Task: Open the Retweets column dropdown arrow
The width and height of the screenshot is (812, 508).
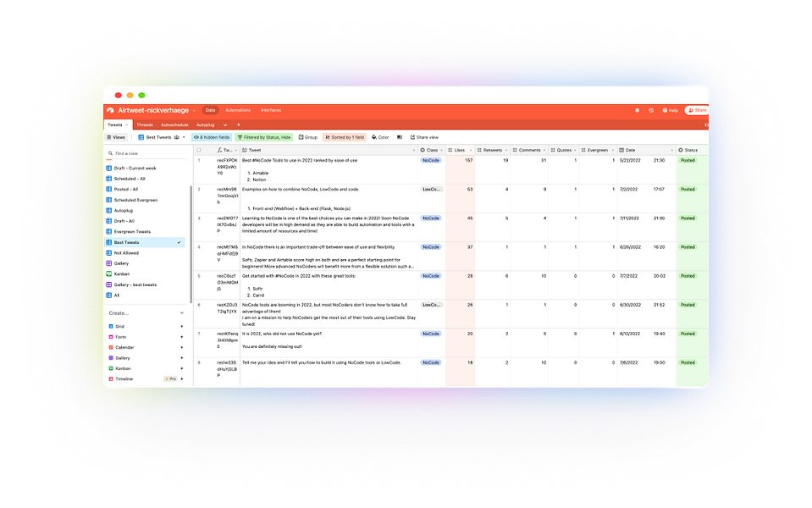Action: pyautogui.click(x=506, y=150)
